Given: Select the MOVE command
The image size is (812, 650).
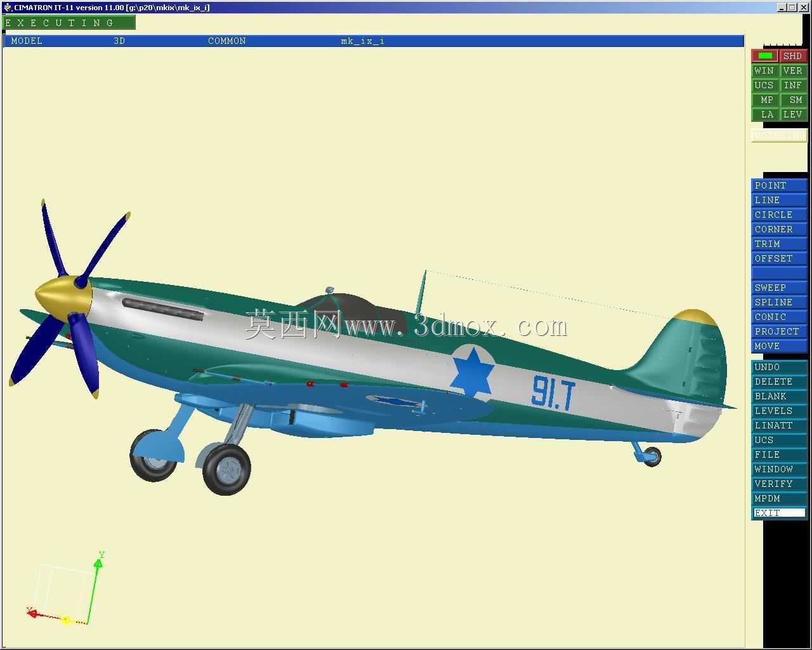Looking at the screenshot, I should [x=779, y=346].
